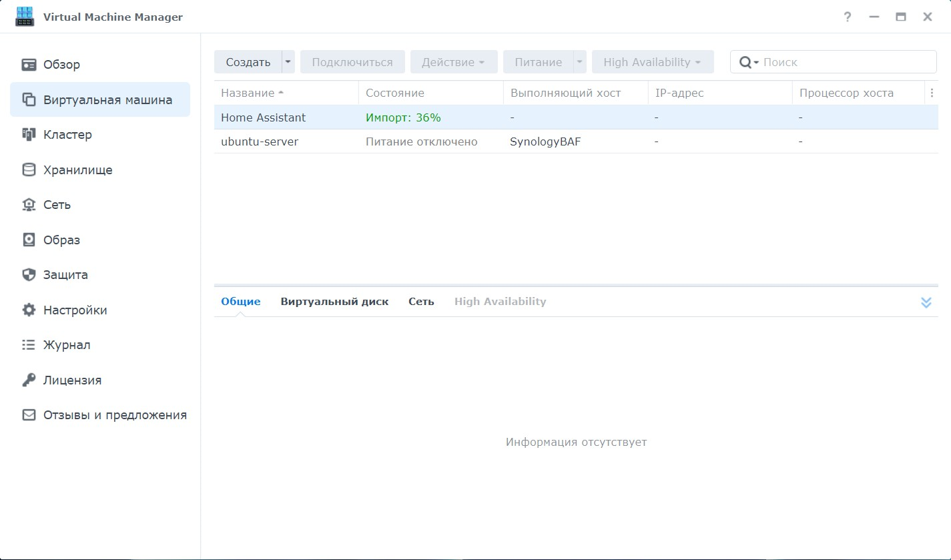This screenshot has width=951, height=560.
Task: Open the High Availability toolbar dropdown
Action: [653, 62]
